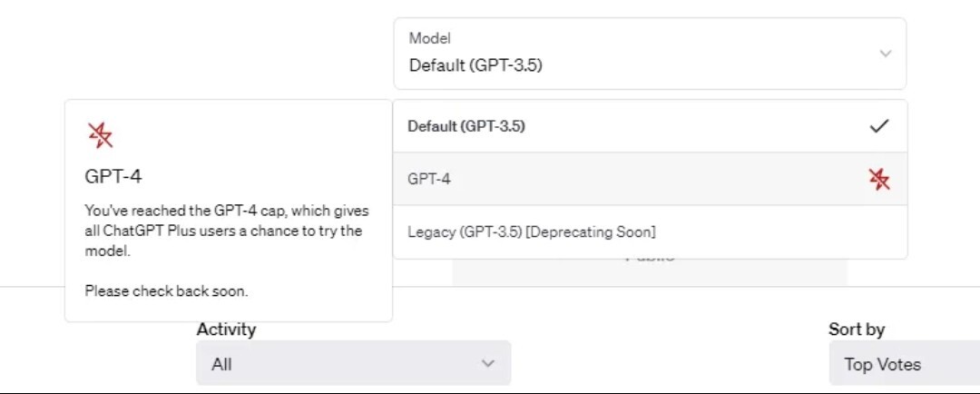Viewport: 980px width, 394px height.
Task: Select Default (GPT-3.5) in the options list
Action: click(466, 126)
